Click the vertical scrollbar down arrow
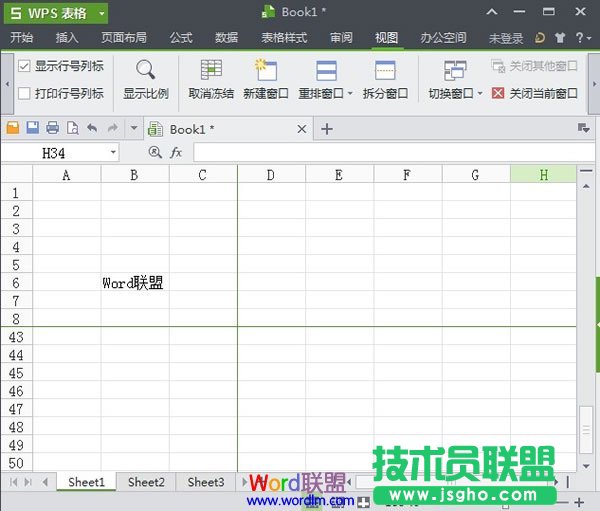The width and height of the screenshot is (600, 511). point(586,466)
